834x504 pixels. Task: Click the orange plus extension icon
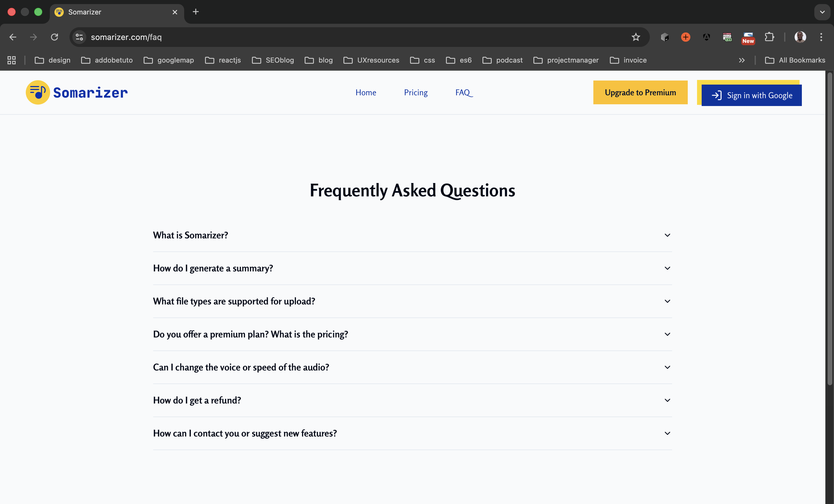[685, 37]
